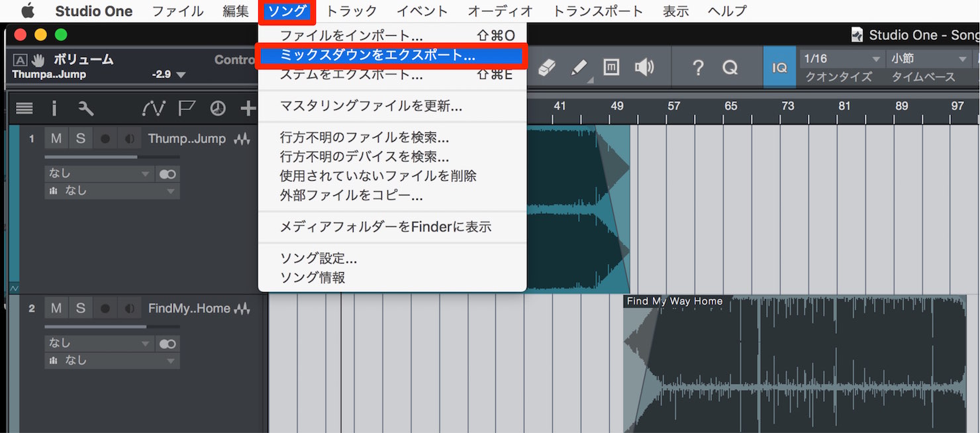Open the トラック menu

(x=352, y=11)
